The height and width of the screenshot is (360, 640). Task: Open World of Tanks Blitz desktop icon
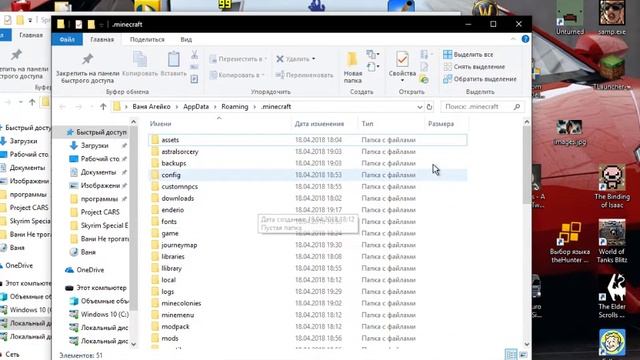(x=612, y=241)
